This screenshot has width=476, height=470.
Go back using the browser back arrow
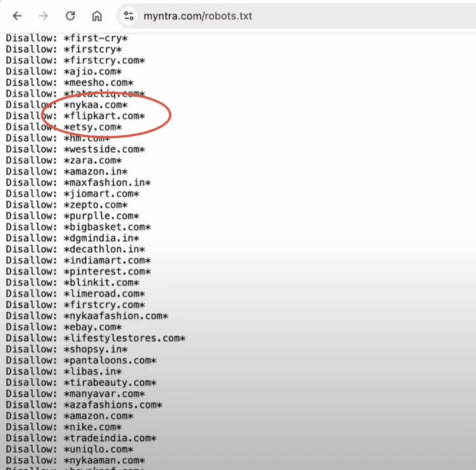[17, 16]
